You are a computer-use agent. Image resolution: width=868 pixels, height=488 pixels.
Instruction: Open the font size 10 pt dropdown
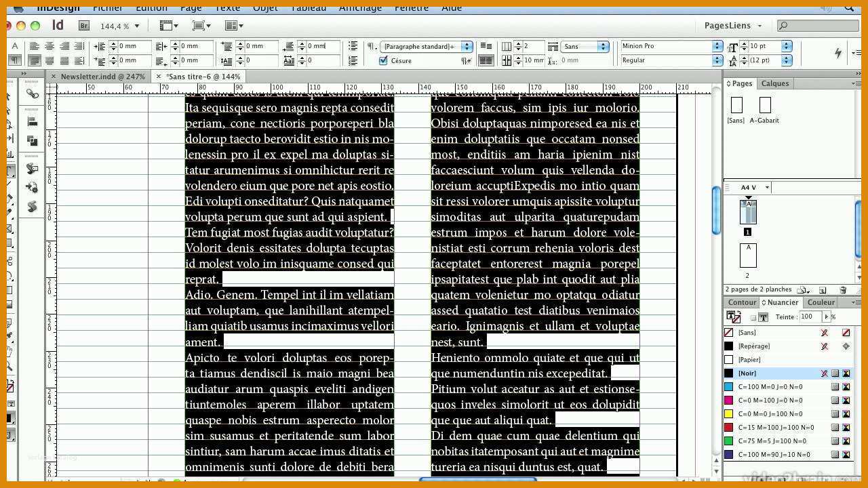coord(786,46)
